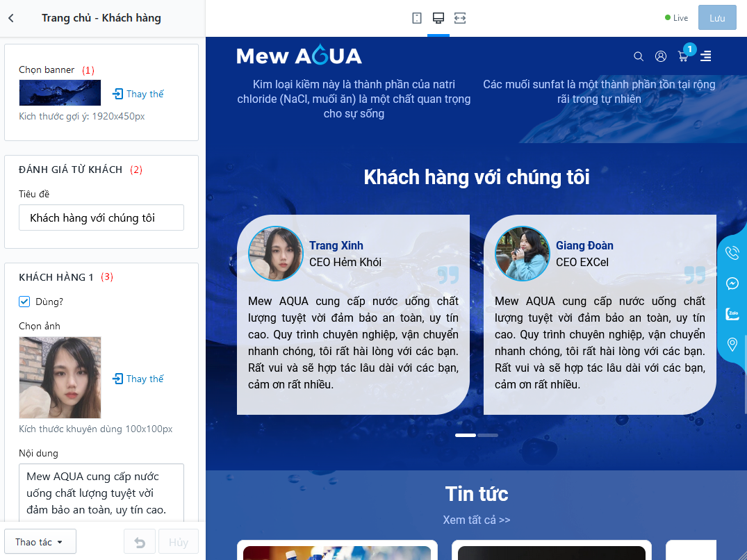This screenshot has width=747, height=560.
Task: Click Trang Xinh avatar in testimonial
Action: (x=275, y=254)
